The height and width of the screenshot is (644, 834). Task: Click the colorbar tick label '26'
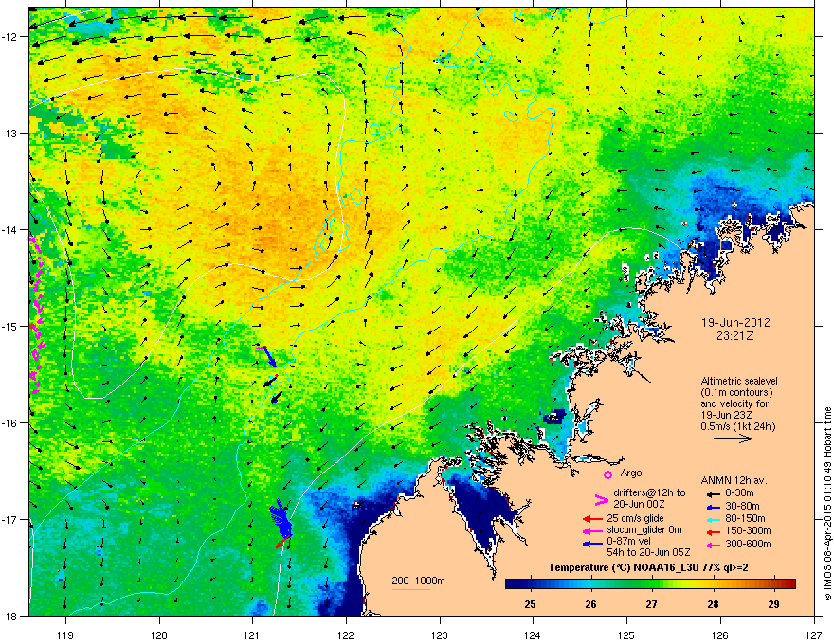590,604
